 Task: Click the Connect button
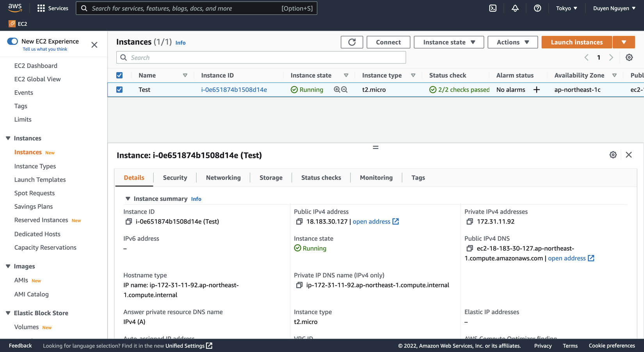tap(388, 42)
